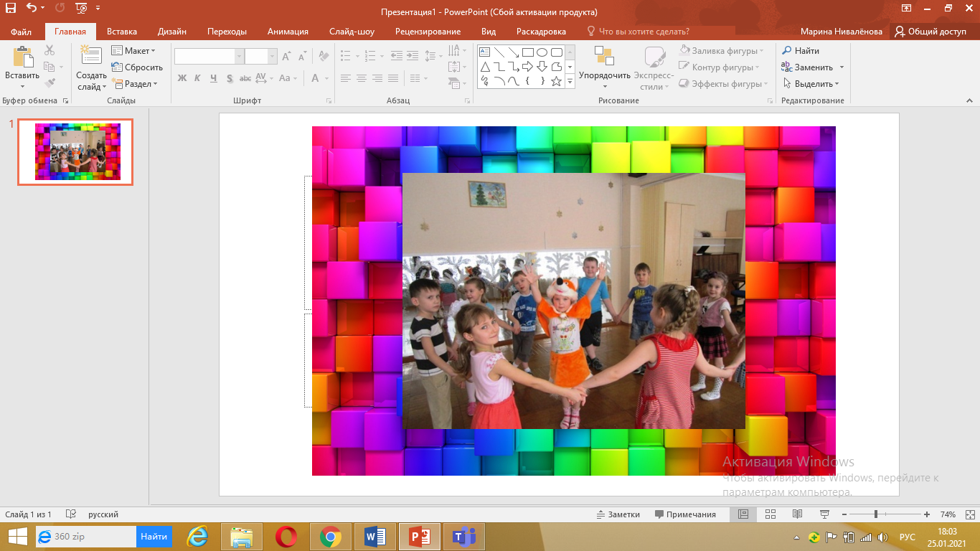Increase font size with the large A icon
Viewport: 980px width, 551px height.
click(286, 56)
